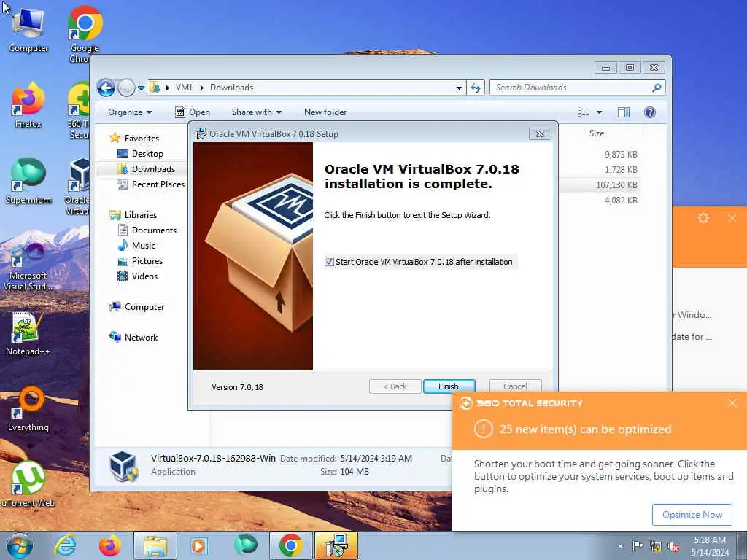747x560 pixels.
Task: Open the Music library
Action: (x=144, y=245)
